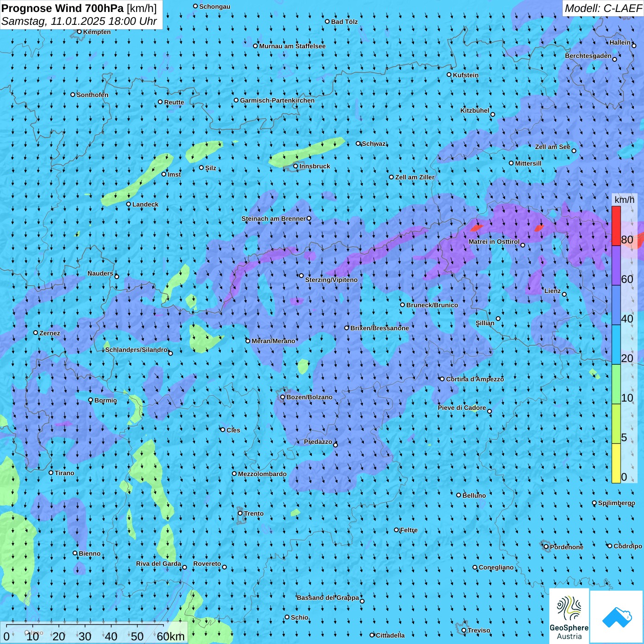The image size is (644, 644).
Task: Click the 'Prognose Wind 700hPa' title
Action: pos(63,8)
